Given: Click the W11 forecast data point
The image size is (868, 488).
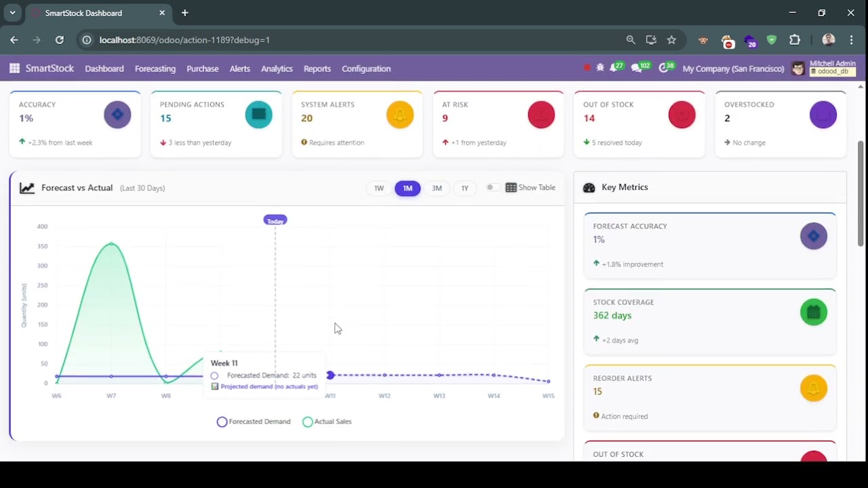Looking at the screenshot, I should 330,375.
